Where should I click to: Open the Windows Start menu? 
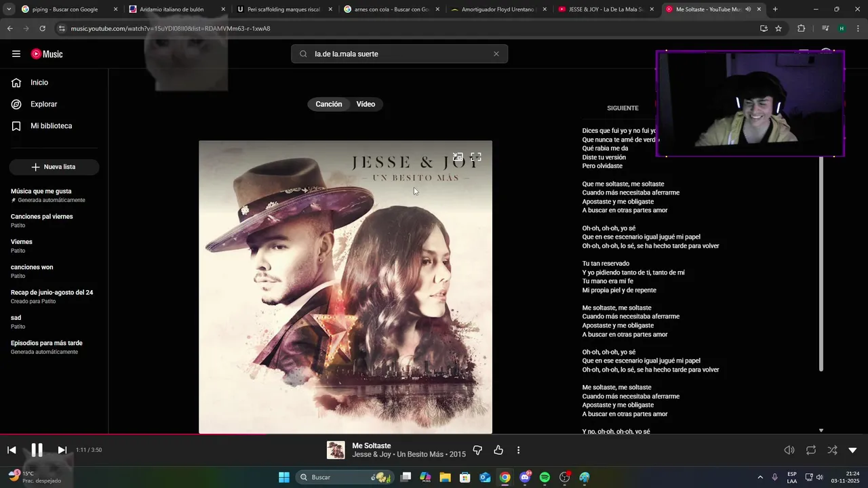[x=284, y=477]
